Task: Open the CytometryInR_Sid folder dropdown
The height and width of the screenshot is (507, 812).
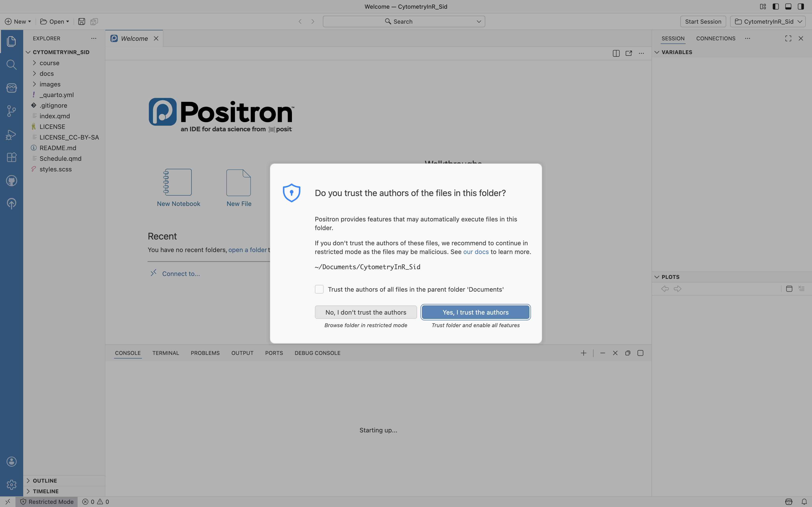Action: coord(768,21)
